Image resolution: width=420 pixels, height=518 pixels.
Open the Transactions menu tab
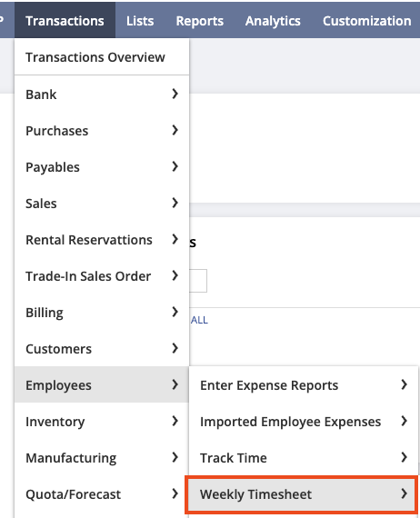[x=65, y=21]
